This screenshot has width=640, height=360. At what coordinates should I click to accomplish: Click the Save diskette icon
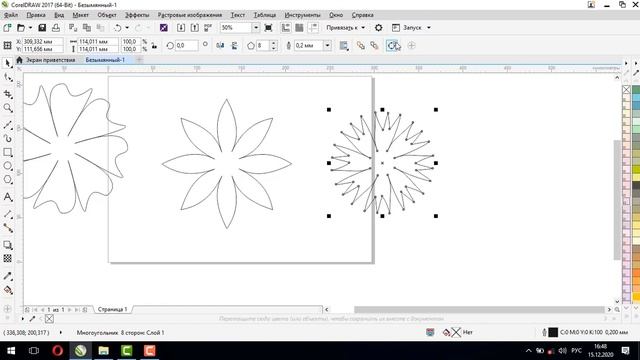pos(42,28)
